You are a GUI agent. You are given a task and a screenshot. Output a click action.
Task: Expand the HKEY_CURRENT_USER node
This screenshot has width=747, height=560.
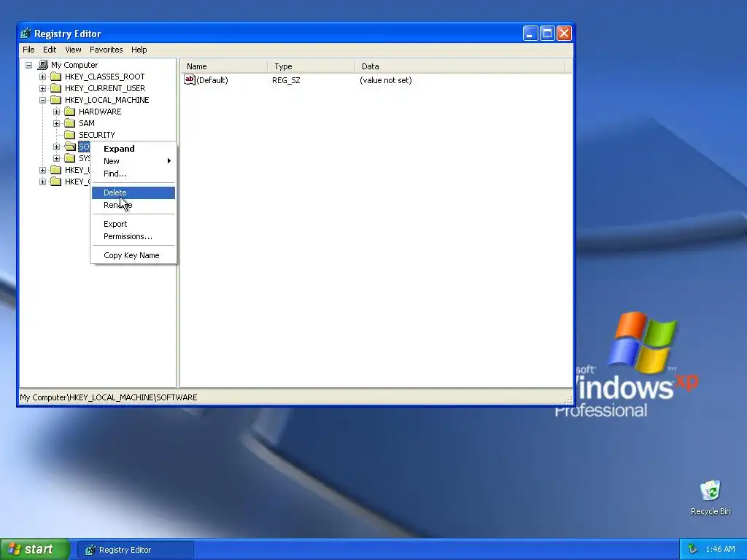tap(42, 88)
